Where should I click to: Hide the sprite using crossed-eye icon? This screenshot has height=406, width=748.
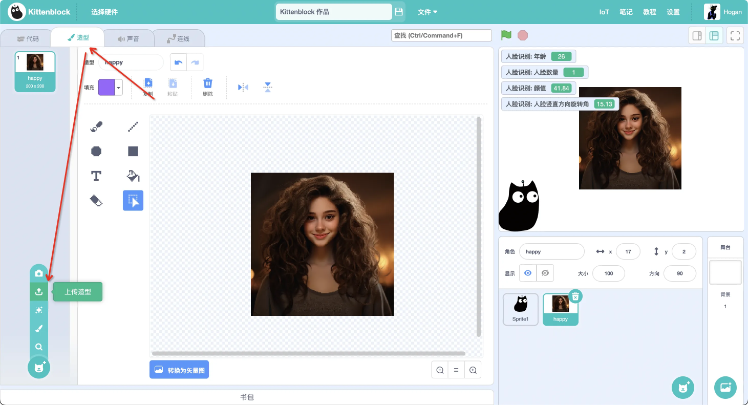[x=545, y=273]
